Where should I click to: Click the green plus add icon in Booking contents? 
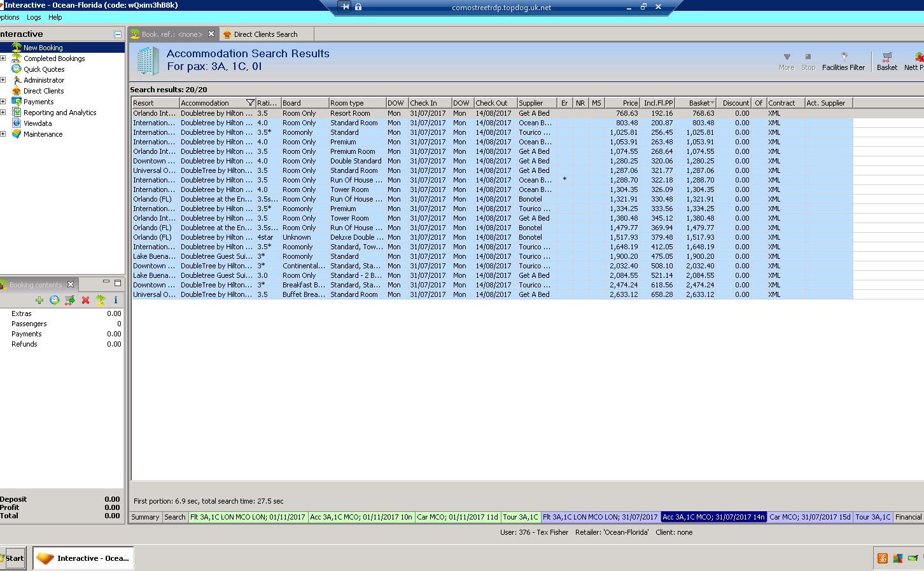click(x=39, y=300)
